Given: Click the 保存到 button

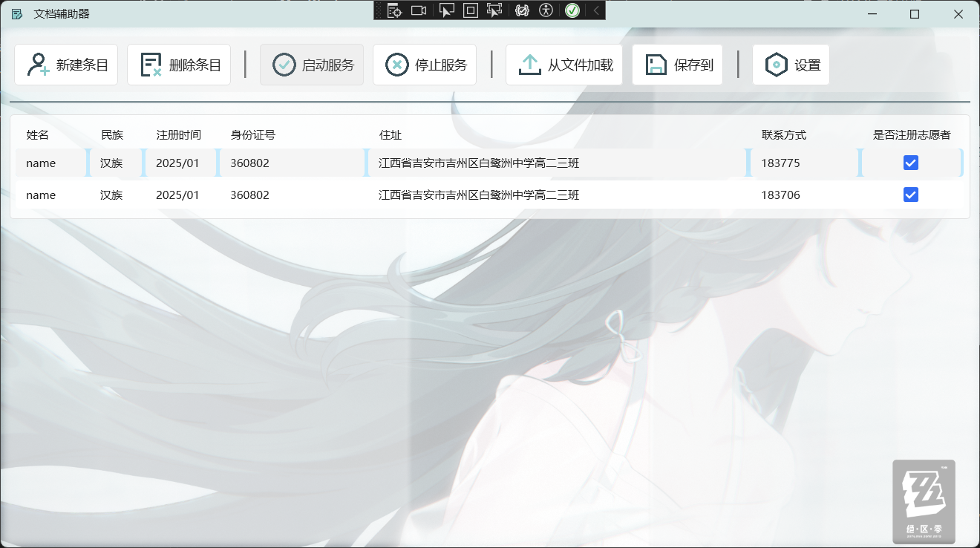Looking at the screenshot, I should coord(677,65).
